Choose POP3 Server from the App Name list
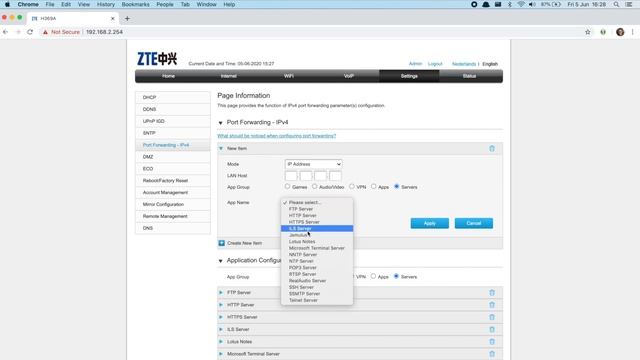Image resolution: width=640 pixels, height=360 pixels. pos(317,268)
